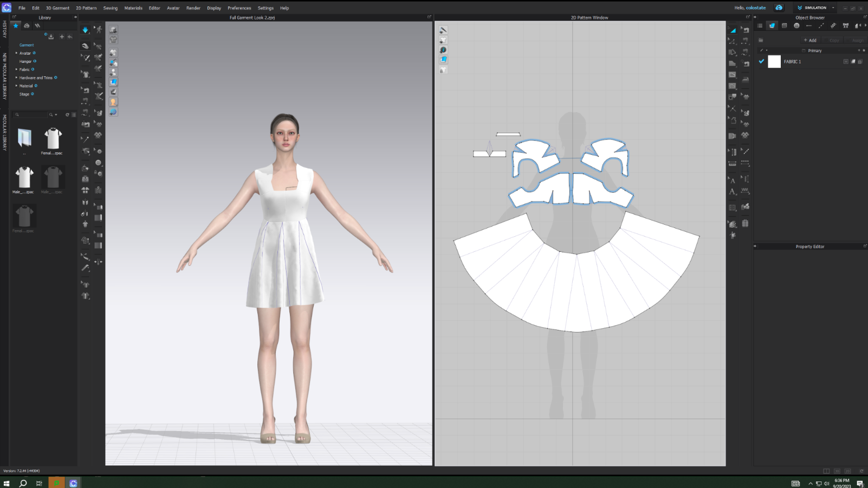The image size is (868, 488).
Task: Toggle textured surface display in 3D view toolbar
Action: (113, 82)
